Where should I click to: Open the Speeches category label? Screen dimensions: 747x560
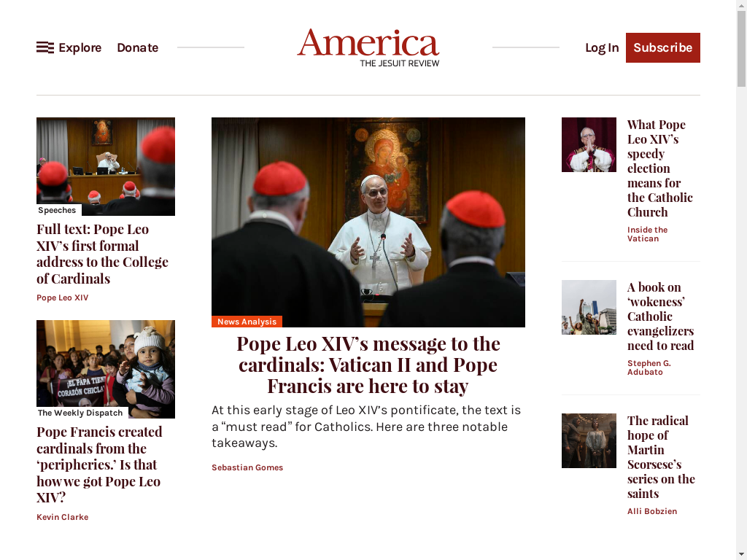57,210
